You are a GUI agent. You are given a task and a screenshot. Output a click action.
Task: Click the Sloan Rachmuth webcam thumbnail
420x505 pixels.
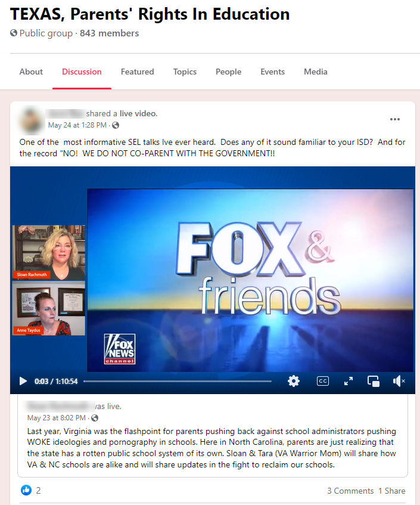click(49, 252)
